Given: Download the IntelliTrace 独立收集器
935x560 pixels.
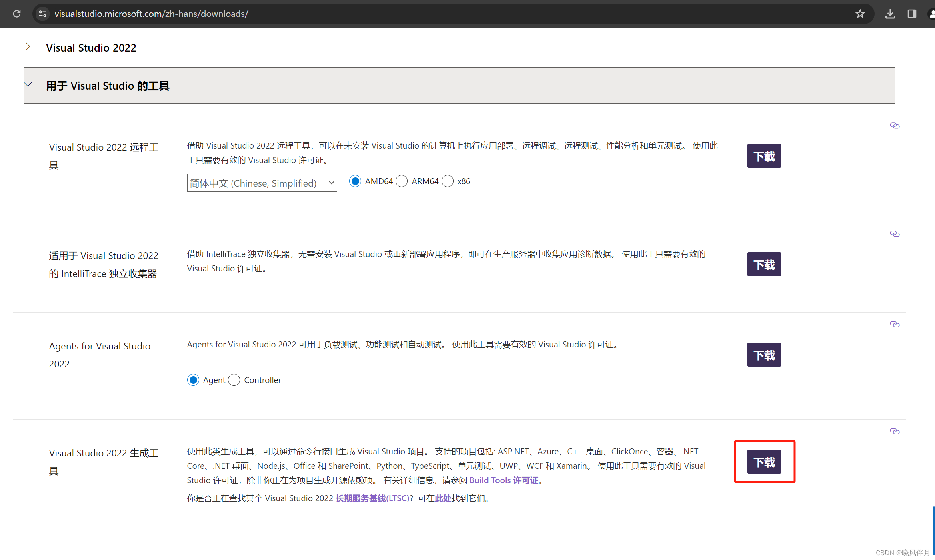Looking at the screenshot, I should (x=764, y=264).
